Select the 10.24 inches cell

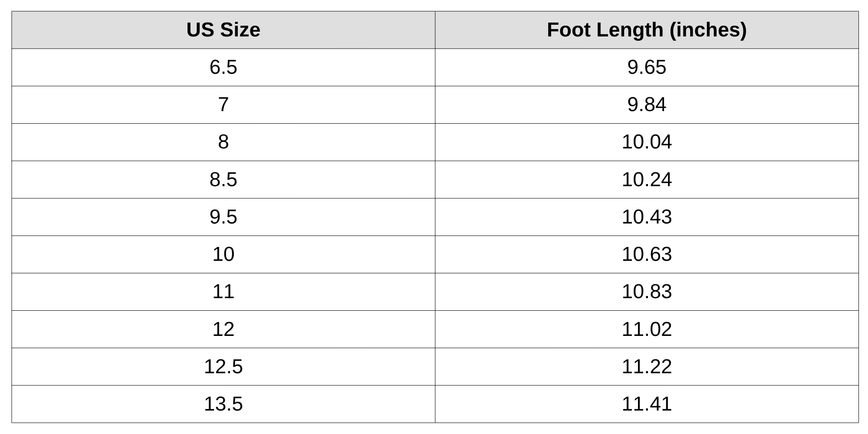pos(647,180)
